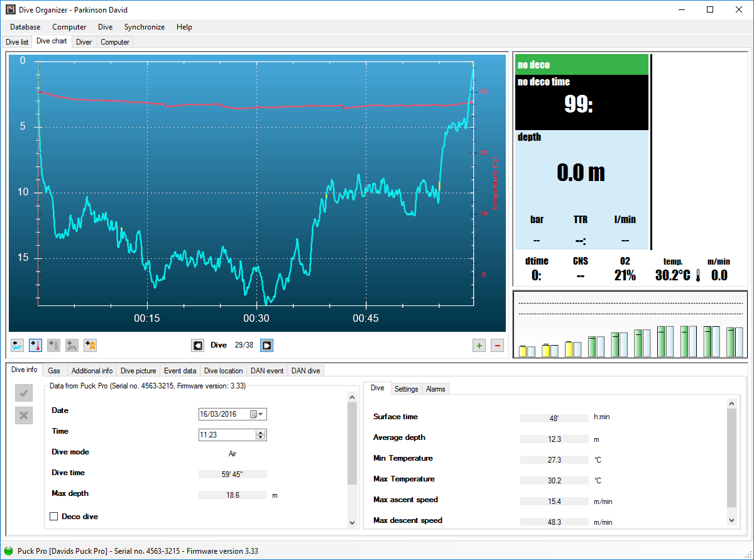Screen dimensions: 754x560
Task: Click the Max ascent speed value 15.4
Action: pyautogui.click(x=554, y=502)
